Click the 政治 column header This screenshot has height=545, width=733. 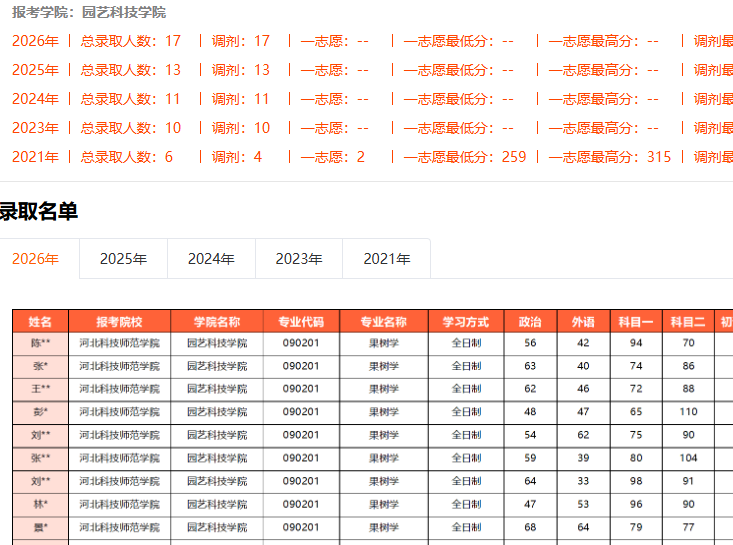click(x=530, y=322)
